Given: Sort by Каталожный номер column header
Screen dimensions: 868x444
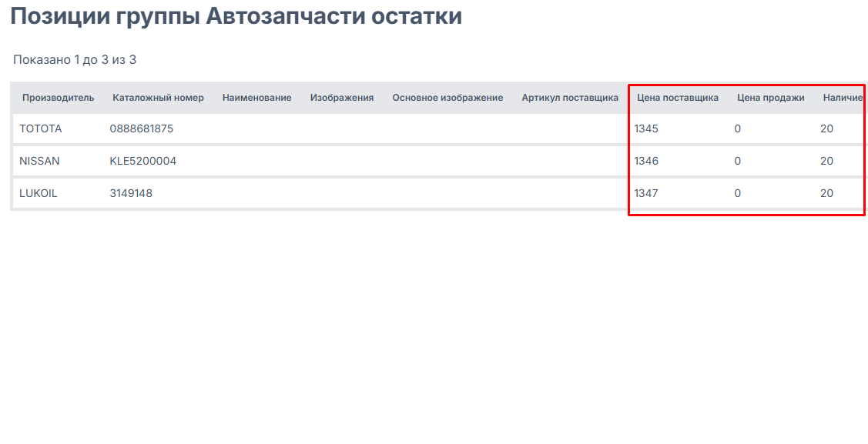Looking at the screenshot, I should (x=158, y=98).
